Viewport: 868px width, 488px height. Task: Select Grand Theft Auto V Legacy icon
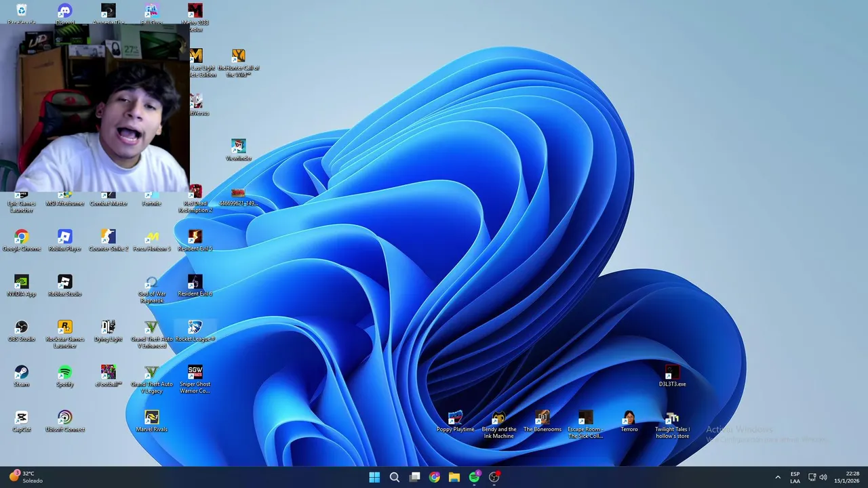[151, 380]
